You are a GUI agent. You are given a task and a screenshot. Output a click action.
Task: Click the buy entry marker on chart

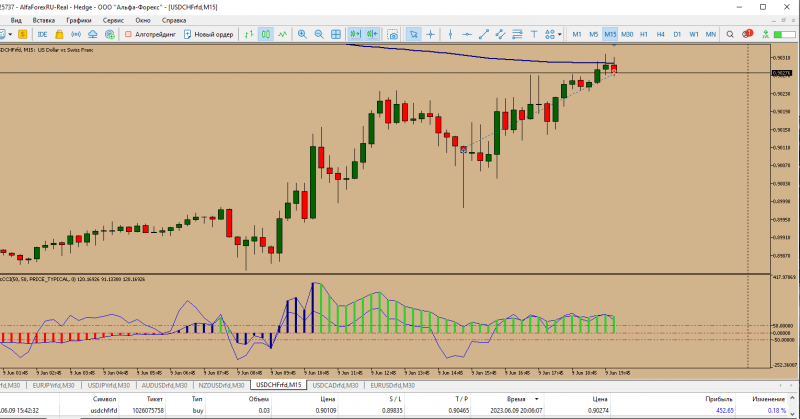[463, 150]
